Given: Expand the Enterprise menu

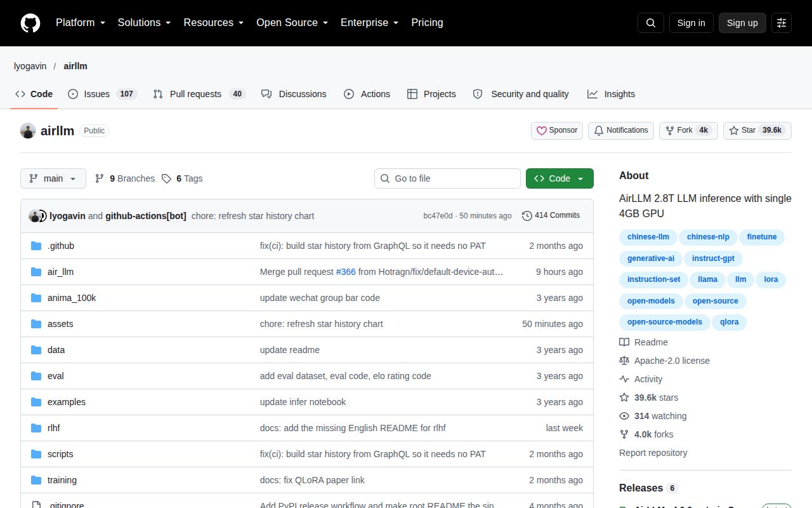Looking at the screenshot, I should click(x=370, y=23).
